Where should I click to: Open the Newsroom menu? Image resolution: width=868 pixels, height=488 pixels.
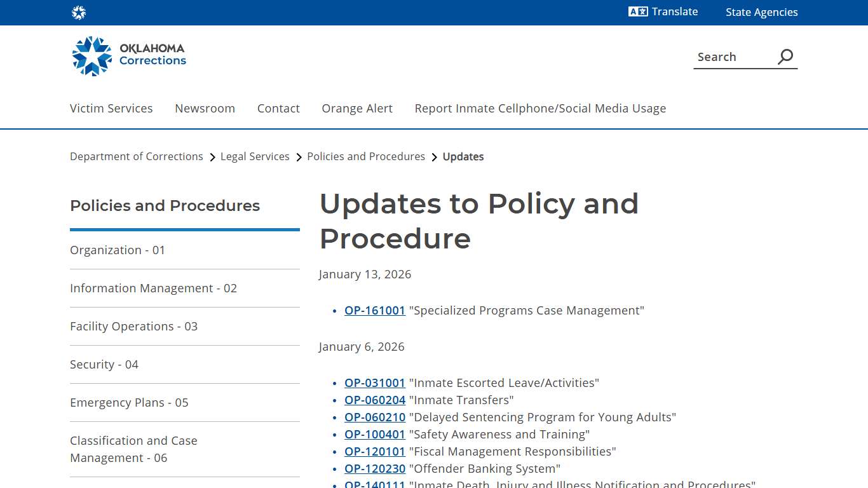point(205,108)
